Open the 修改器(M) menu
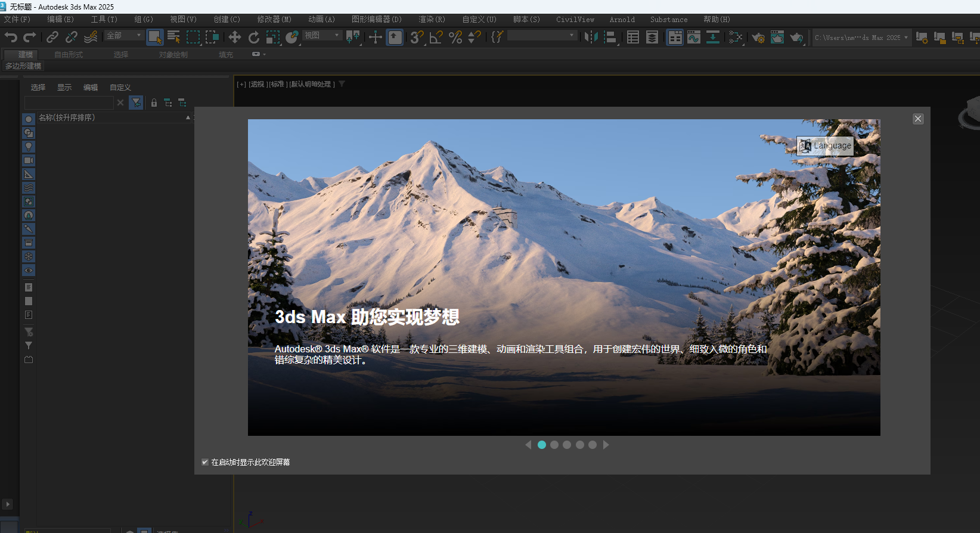Image resolution: width=980 pixels, height=533 pixels. pyautogui.click(x=274, y=20)
